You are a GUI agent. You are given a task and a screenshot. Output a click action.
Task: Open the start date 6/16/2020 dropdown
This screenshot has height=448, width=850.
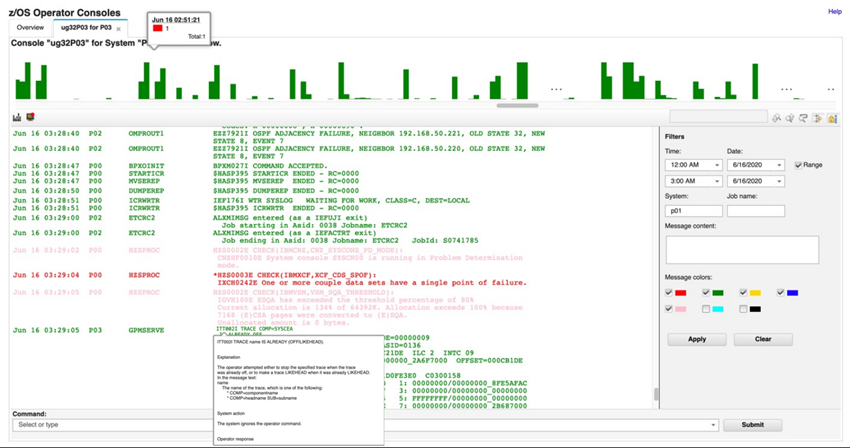[779, 165]
